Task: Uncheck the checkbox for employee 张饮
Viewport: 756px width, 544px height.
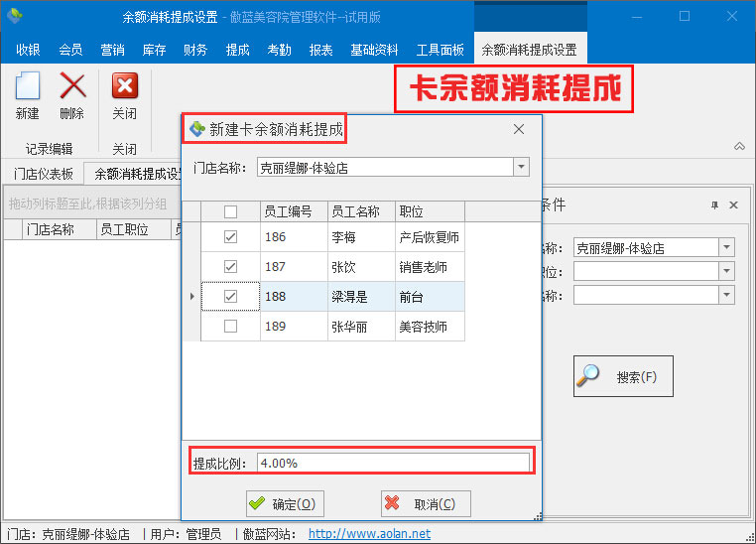Action: click(230, 267)
